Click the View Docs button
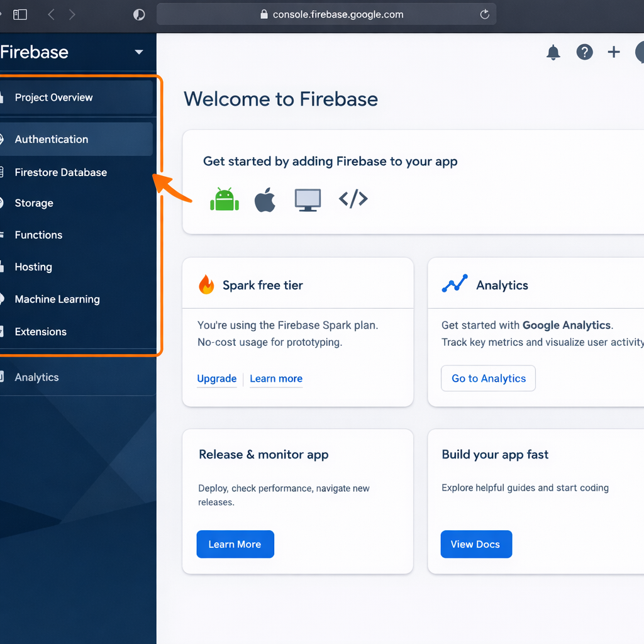This screenshot has width=644, height=644. (x=475, y=545)
